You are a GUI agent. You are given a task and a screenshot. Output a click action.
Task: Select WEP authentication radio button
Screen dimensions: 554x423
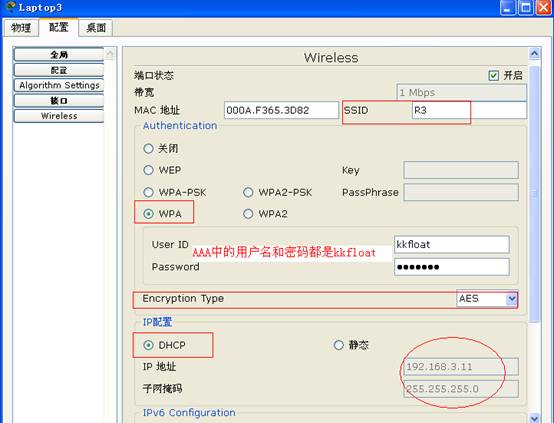click(x=148, y=170)
